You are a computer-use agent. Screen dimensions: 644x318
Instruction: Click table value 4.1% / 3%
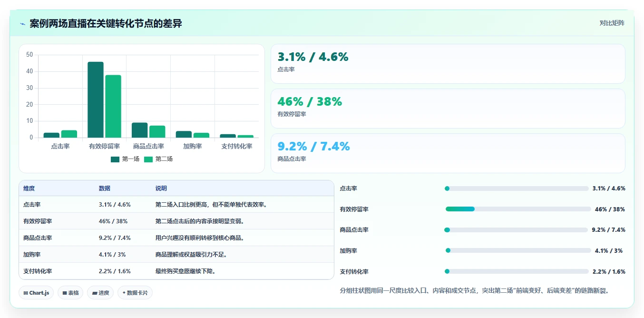click(x=112, y=255)
